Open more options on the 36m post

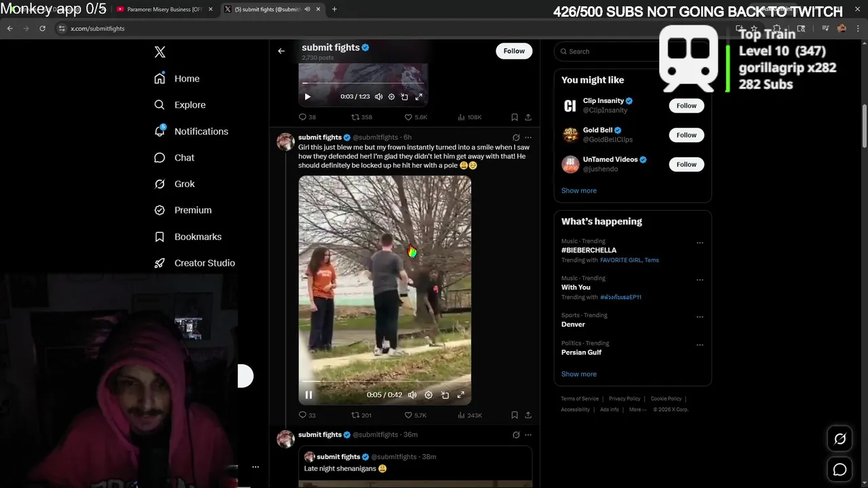[x=528, y=434]
